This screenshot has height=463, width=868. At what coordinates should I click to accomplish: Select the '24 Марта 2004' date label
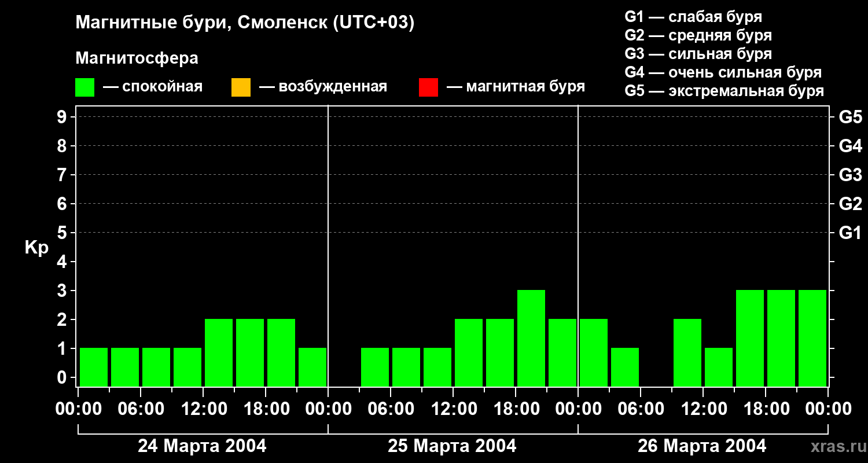(202, 446)
